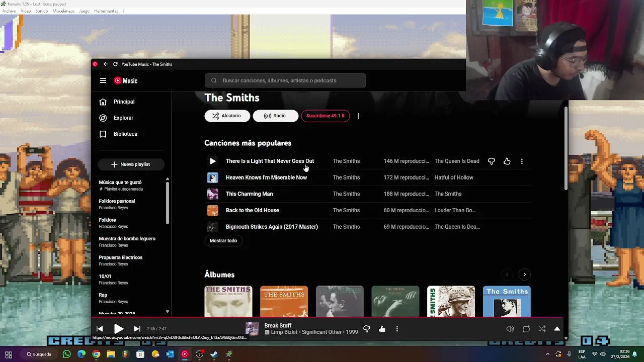This screenshot has width=644, height=362.
Task: Open the Heaven Knows I'm Miserable Now thumbnail
Action: (x=213, y=177)
